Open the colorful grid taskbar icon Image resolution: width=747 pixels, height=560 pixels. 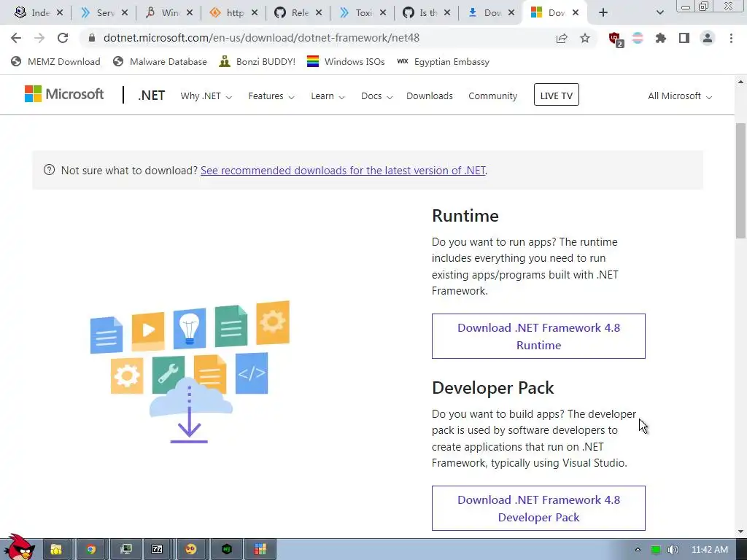click(x=260, y=550)
